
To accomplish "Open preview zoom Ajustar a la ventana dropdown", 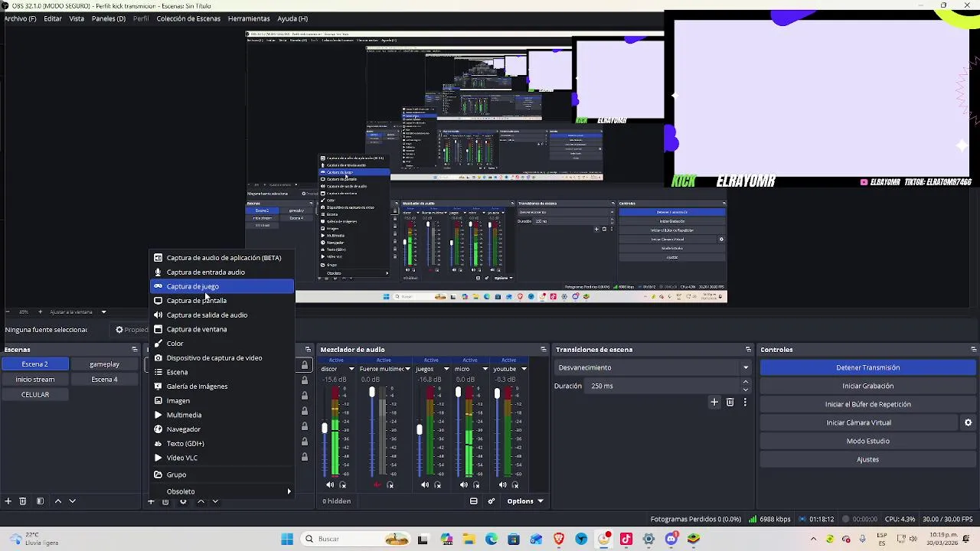I will point(103,312).
